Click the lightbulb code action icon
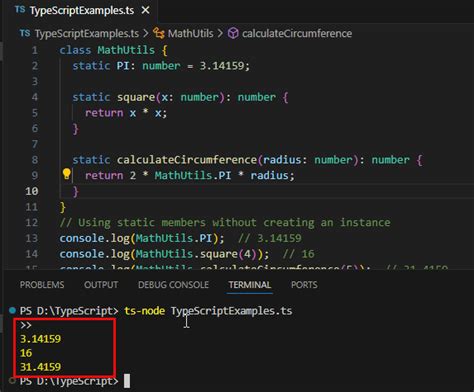This screenshot has height=392, width=474. coord(66,174)
